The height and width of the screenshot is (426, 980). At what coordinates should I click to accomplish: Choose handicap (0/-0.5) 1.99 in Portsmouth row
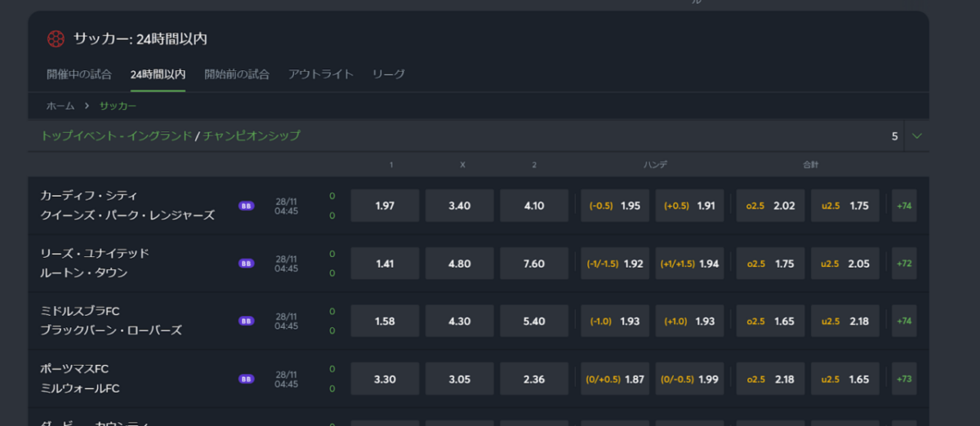coord(689,379)
